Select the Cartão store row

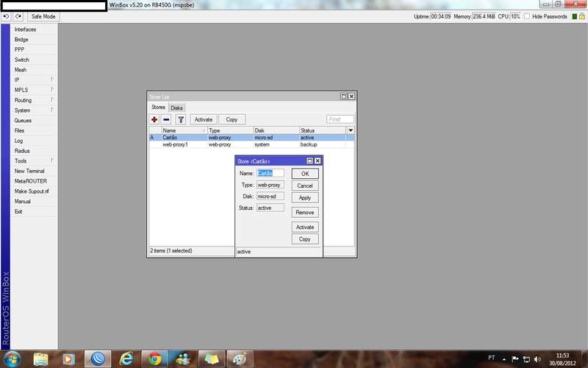pos(251,138)
